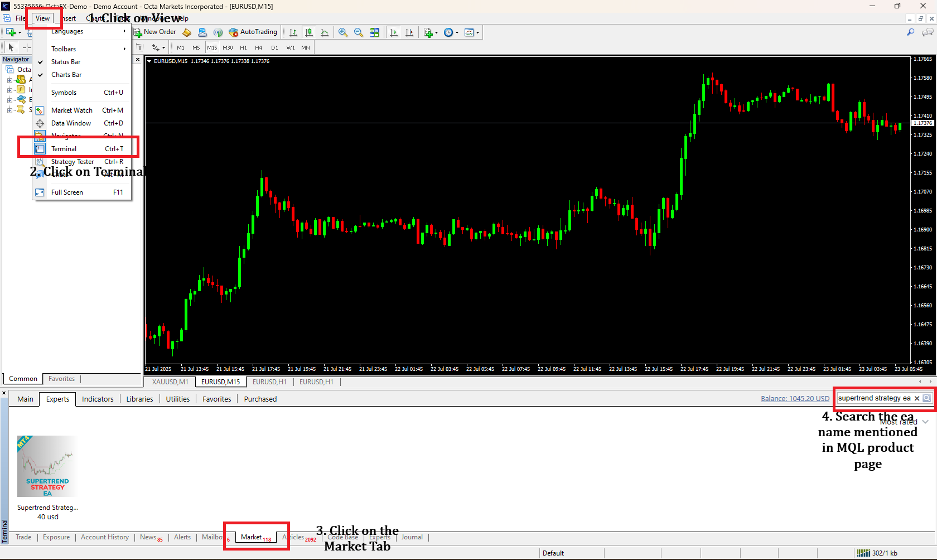Open the arrows objects dropdown
The height and width of the screenshot is (560, 937).
point(158,47)
